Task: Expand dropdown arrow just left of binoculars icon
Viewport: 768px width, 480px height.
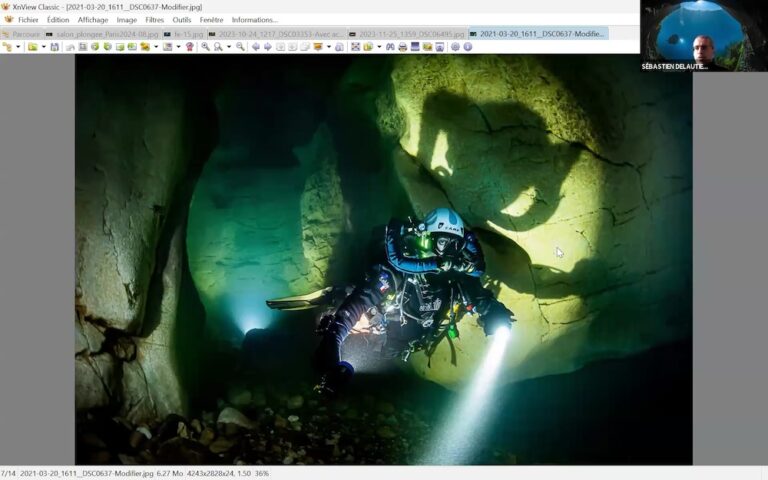Action: (x=379, y=47)
